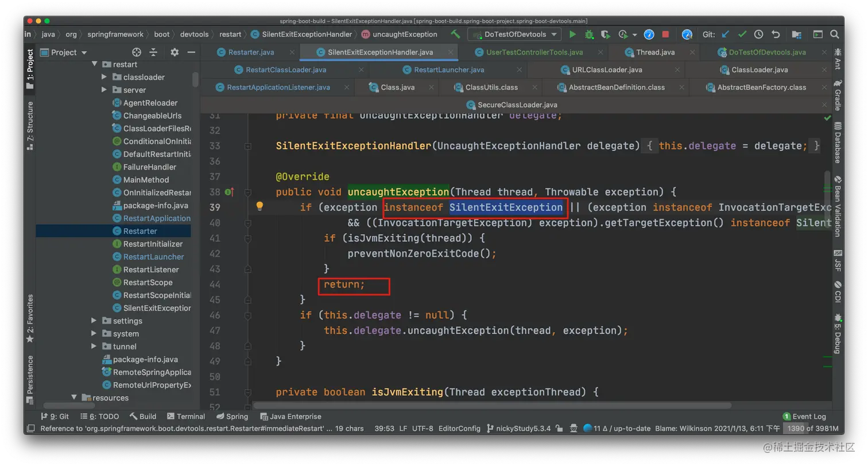Run the DoTestOfDevtools configuration
Viewport: 868px width, 466px height.
tap(572, 34)
